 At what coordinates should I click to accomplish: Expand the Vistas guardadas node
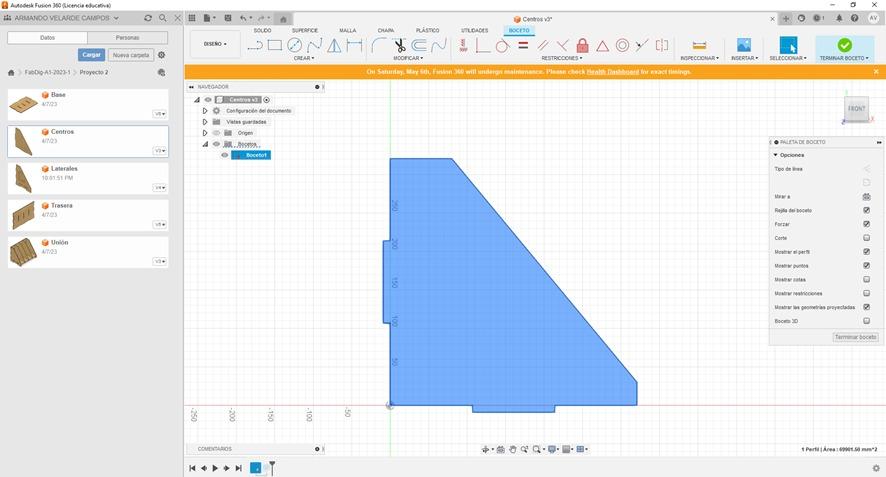(205, 122)
